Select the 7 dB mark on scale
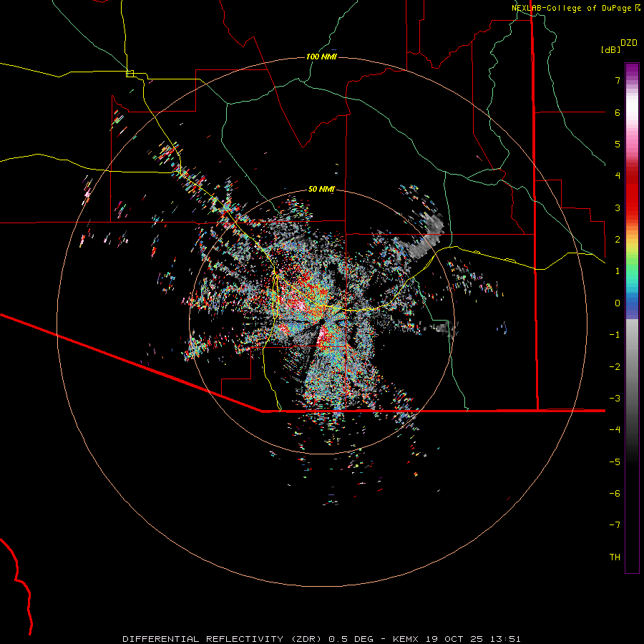Image resolution: width=644 pixels, height=644 pixels. [618, 80]
